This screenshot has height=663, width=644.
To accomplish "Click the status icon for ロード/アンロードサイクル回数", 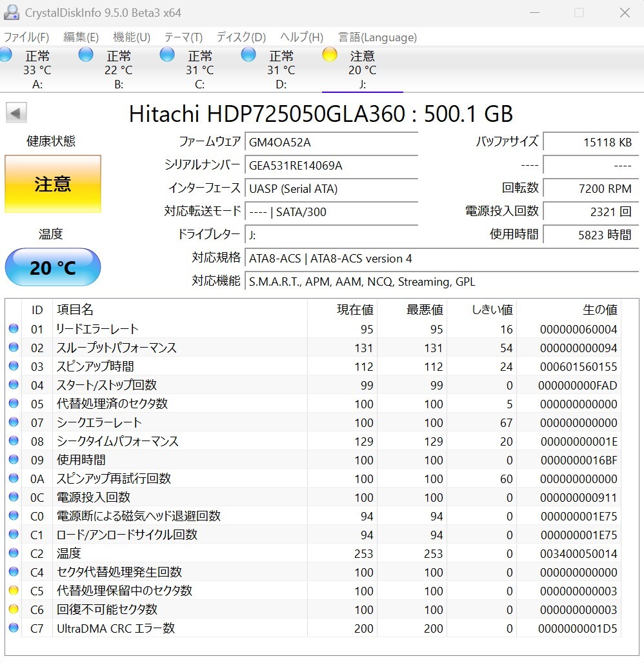I will [14, 534].
